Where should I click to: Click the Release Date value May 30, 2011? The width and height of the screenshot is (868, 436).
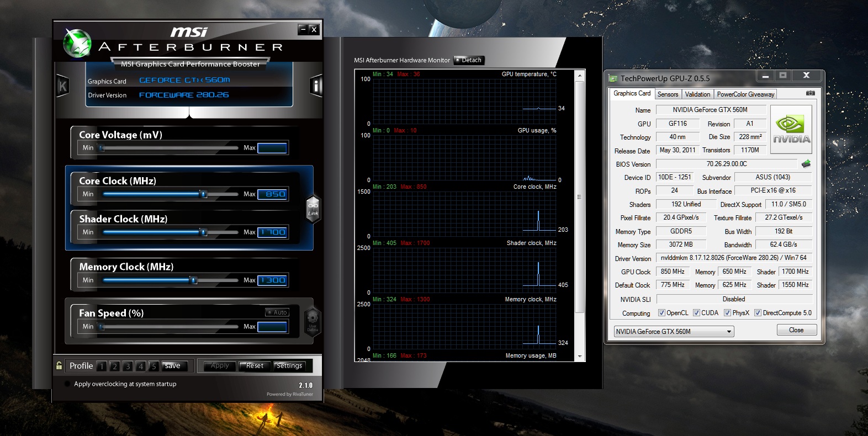[x=678, y=150]
